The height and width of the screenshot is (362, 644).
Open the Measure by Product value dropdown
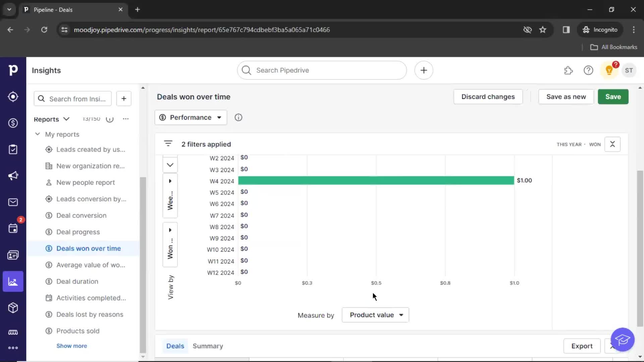[x=376, y=315]
